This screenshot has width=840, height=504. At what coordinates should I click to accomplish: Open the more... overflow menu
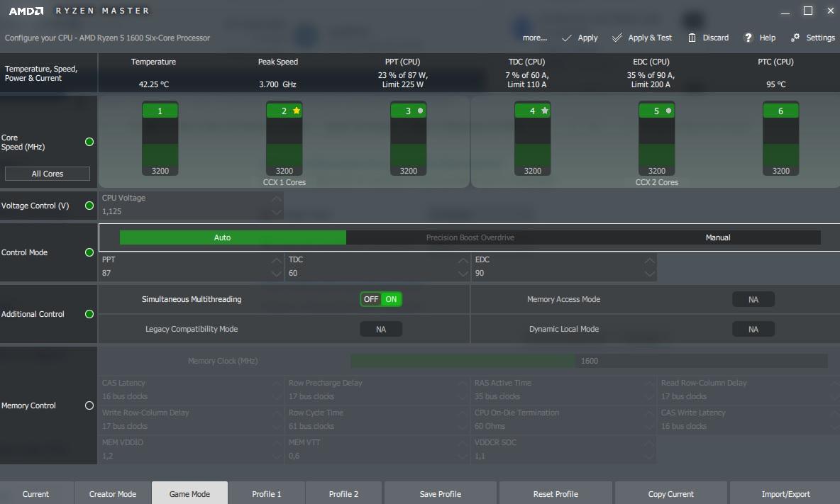click(535, 38)
